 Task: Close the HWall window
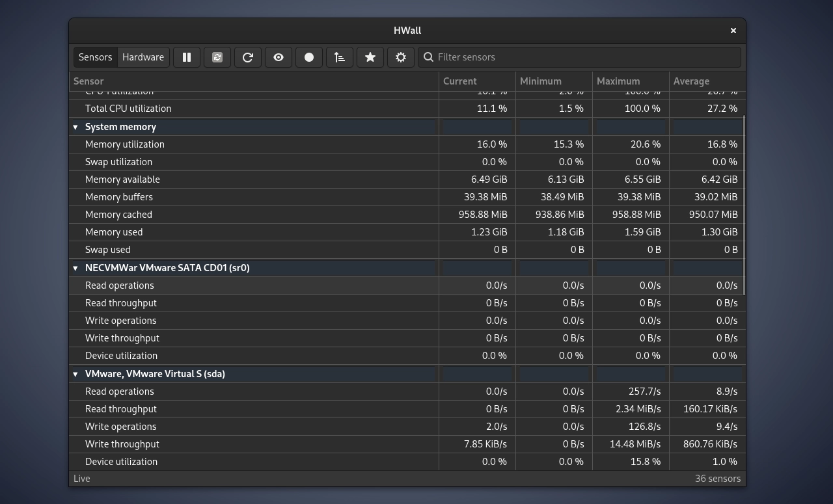(x=733, y=31)
